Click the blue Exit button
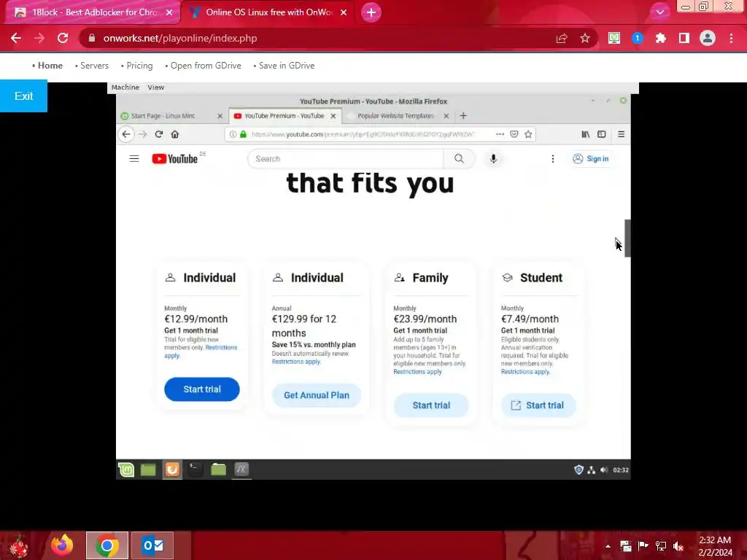This screenshot has width=747, height=560. 23,96
